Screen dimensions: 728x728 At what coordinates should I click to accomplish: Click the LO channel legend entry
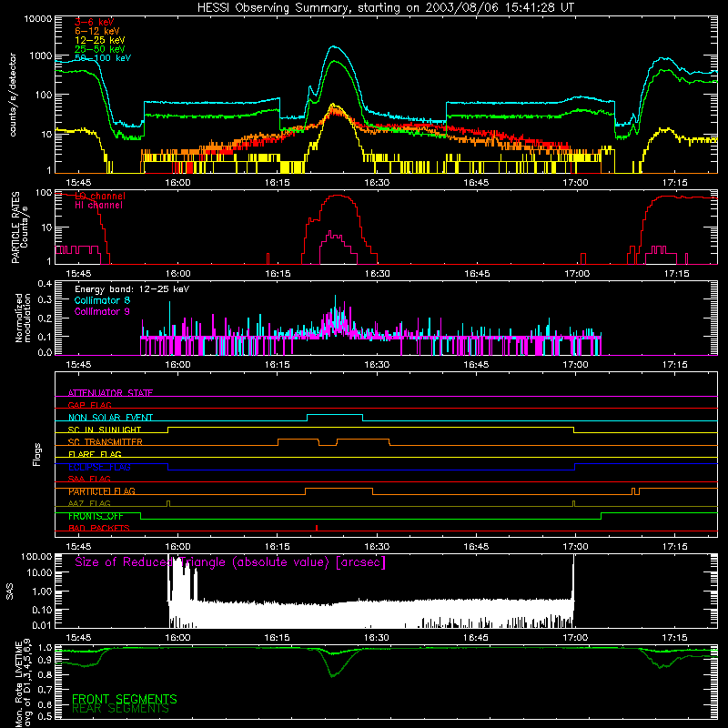click(x=100, y=196)
